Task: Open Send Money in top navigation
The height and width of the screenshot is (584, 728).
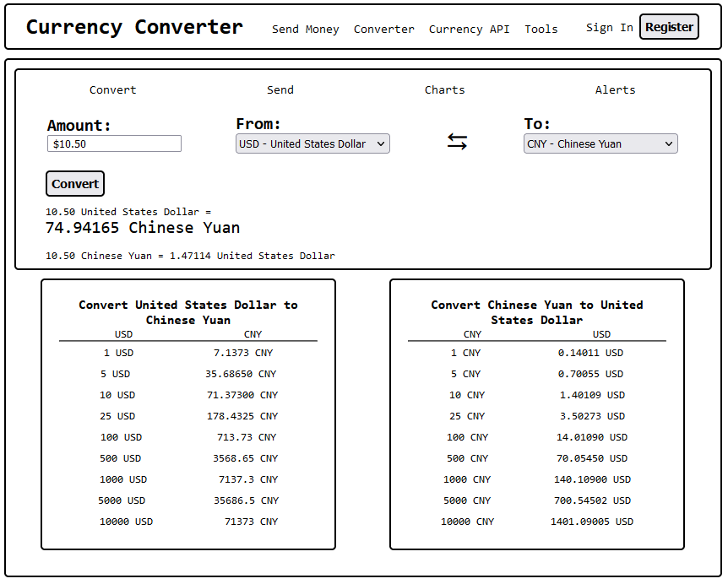Action: coord(305,29)
